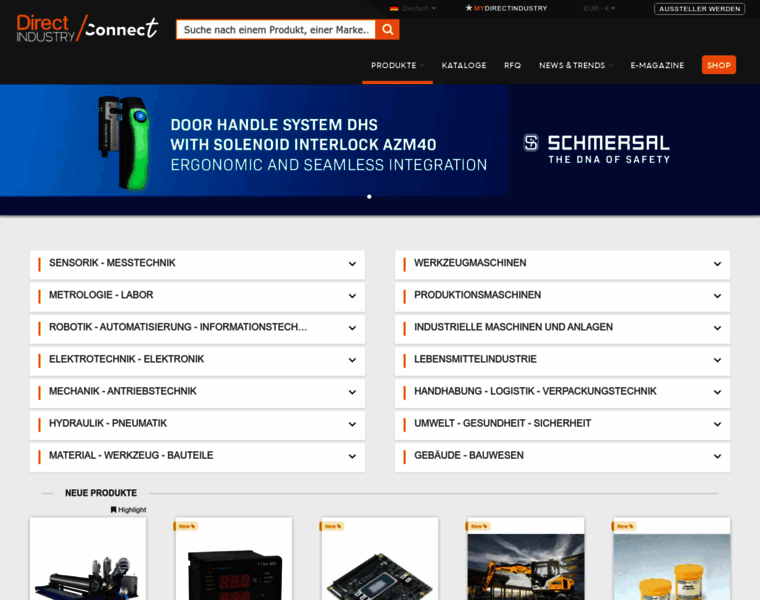Viewport: 760px width, 600px height.
Task: Expand Material - Werkzeug - Bauteile category
Action: pos(197,456)
